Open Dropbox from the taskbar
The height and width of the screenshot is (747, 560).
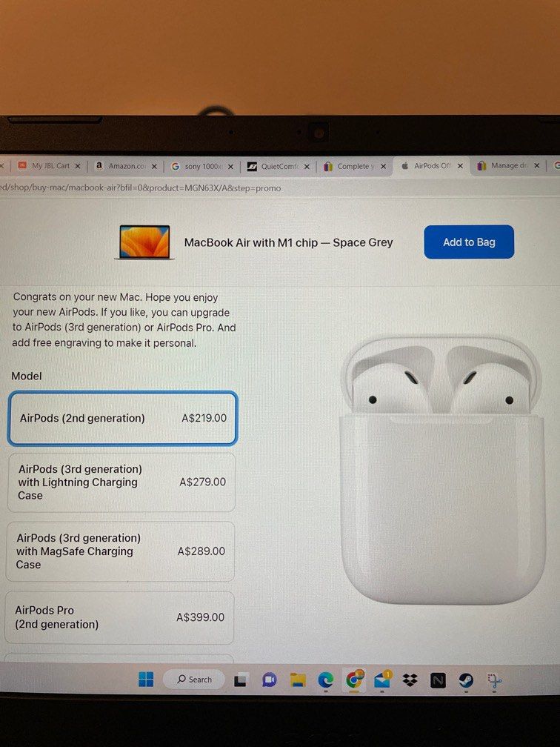(410, 680)
